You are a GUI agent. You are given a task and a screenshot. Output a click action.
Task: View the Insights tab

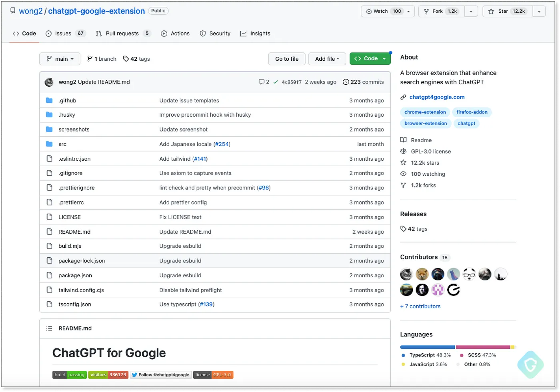255,34
